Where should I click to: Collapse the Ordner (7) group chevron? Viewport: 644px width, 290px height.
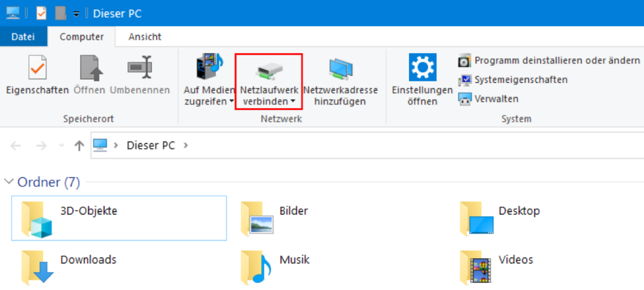(8, 181)
